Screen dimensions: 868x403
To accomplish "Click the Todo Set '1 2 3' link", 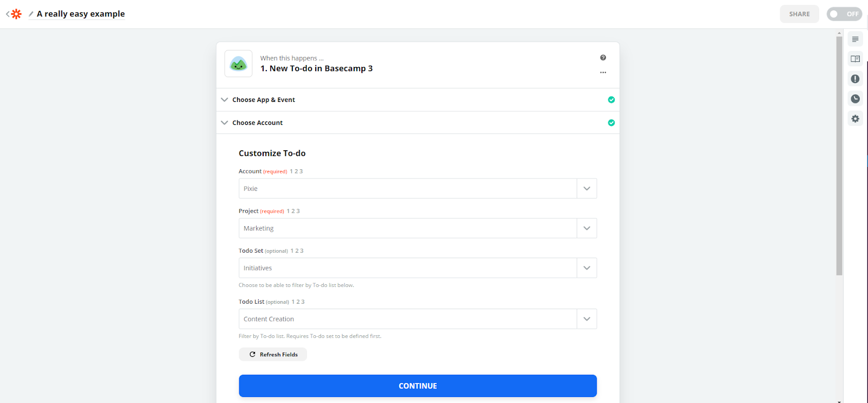I will tap(297, 251).
